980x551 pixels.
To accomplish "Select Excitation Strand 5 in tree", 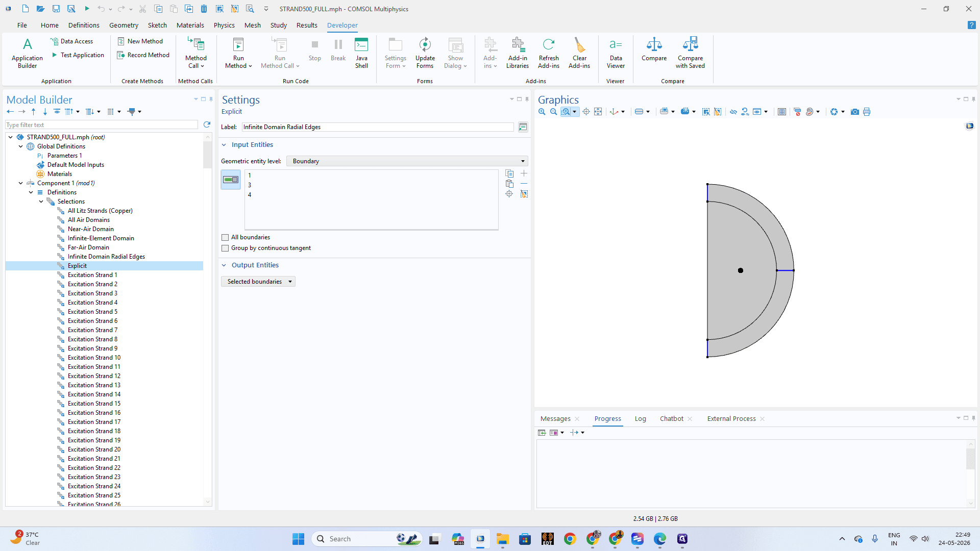I will (x=92, y=312).
